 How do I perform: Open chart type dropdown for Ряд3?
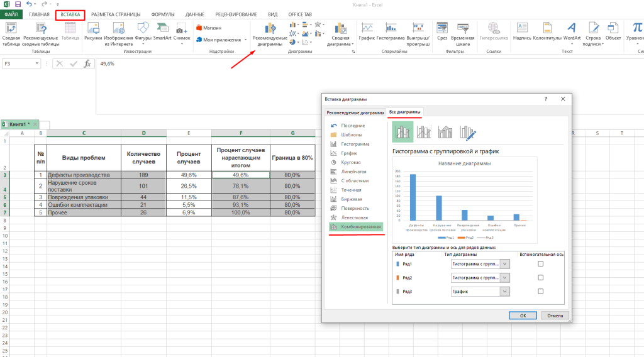505,292
